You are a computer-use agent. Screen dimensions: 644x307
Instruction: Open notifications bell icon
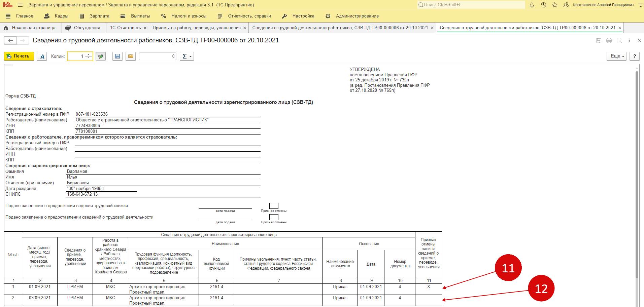(532, 5)
